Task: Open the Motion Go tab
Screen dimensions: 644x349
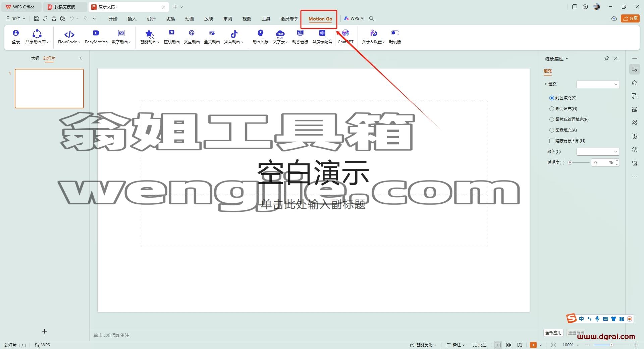Action: click(x=320, y=19)
